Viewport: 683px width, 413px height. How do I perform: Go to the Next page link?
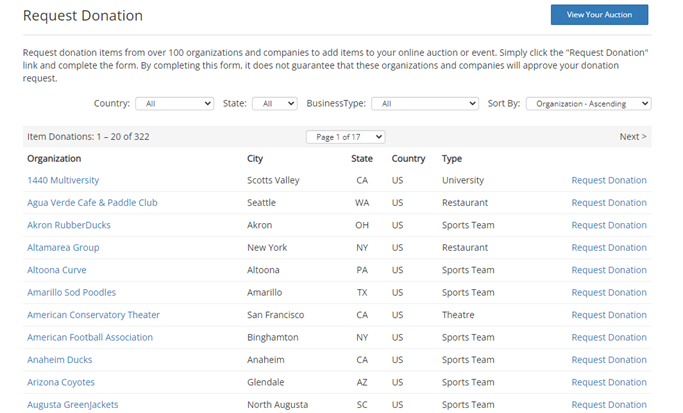(x=633, y=137)
